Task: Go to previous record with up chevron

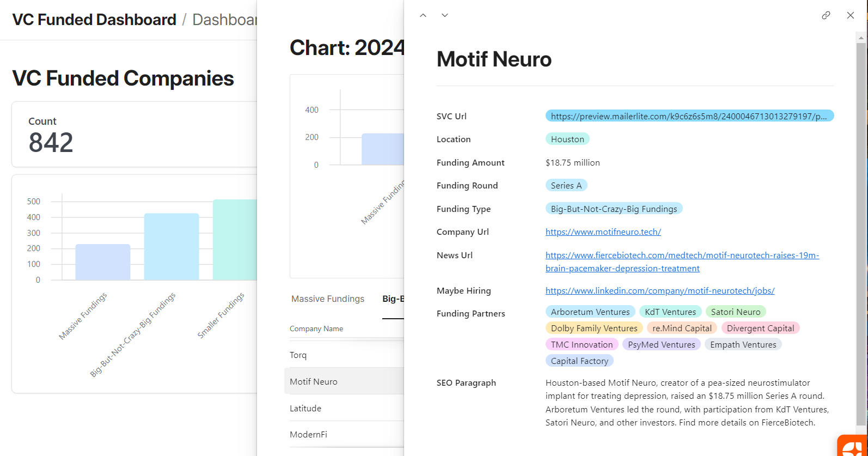Action: 423,15
